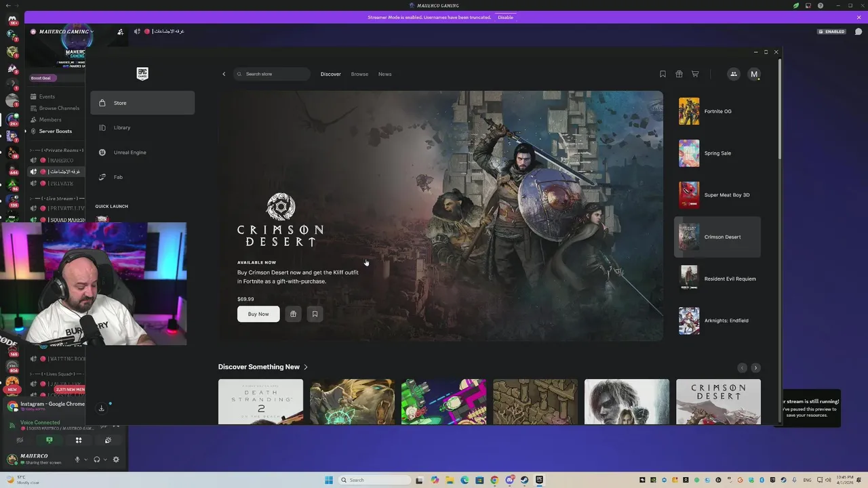The height and width of the screenshot is (488, 868).
Task: Open the Crimson Desert card in Discover row
Action: tap(718, 402)
